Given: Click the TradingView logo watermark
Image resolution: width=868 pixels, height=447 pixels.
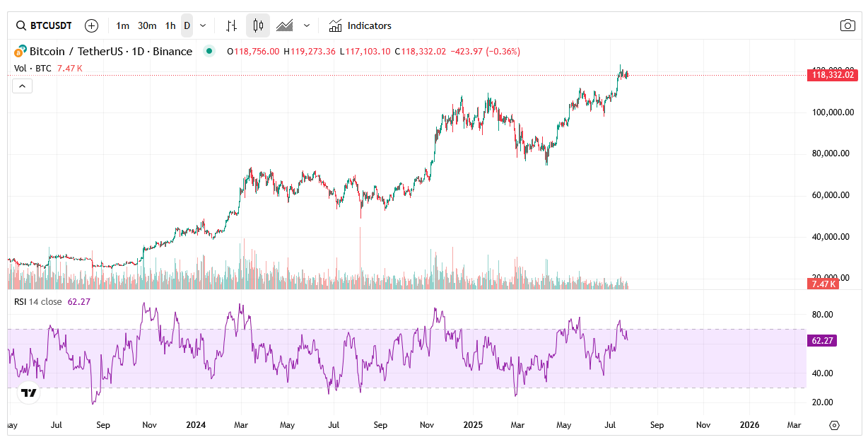Looking at the screenshot, I should [28, 393].
